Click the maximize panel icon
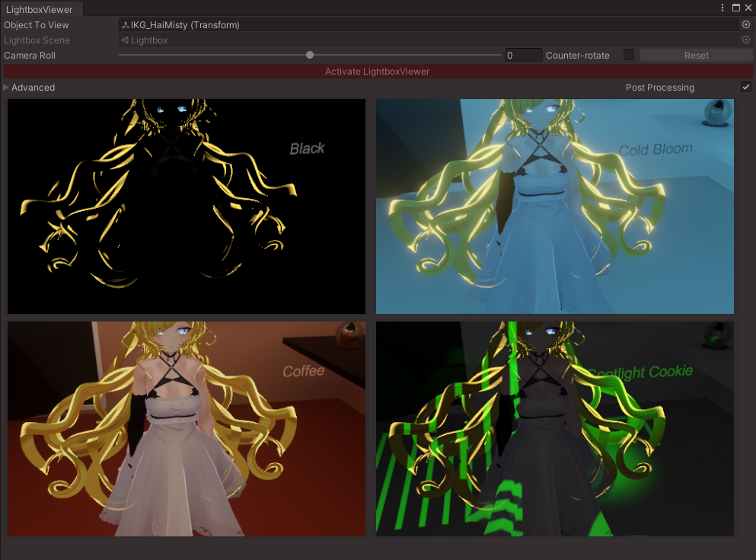The height and width of the screenshot is (560, 756). tap(734, 7)
